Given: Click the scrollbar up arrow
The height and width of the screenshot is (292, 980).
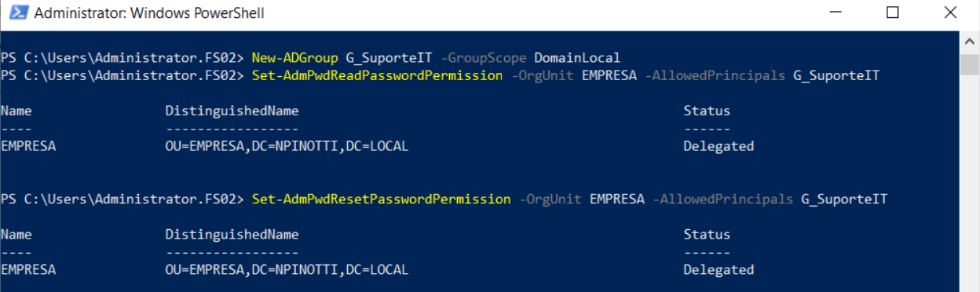Looking at the screenshot, I should 968,38.
